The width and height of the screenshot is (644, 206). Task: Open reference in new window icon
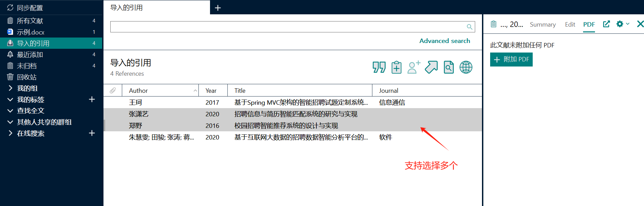[x=606, y=24]
